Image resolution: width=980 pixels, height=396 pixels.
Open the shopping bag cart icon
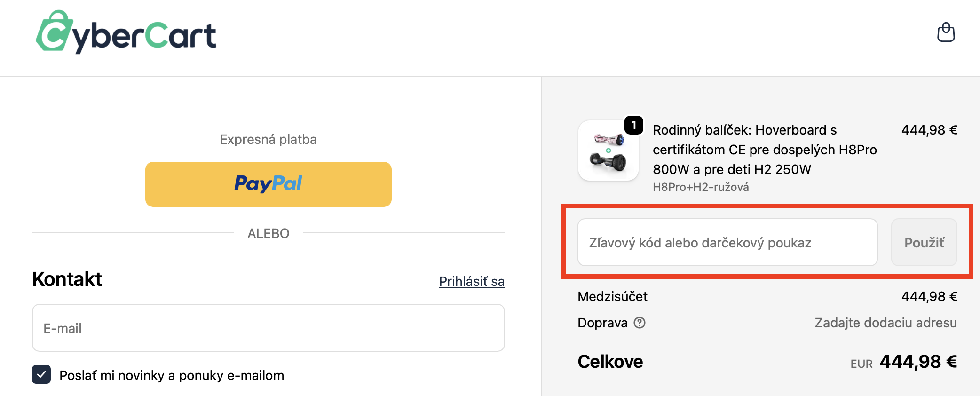[946, 32]
